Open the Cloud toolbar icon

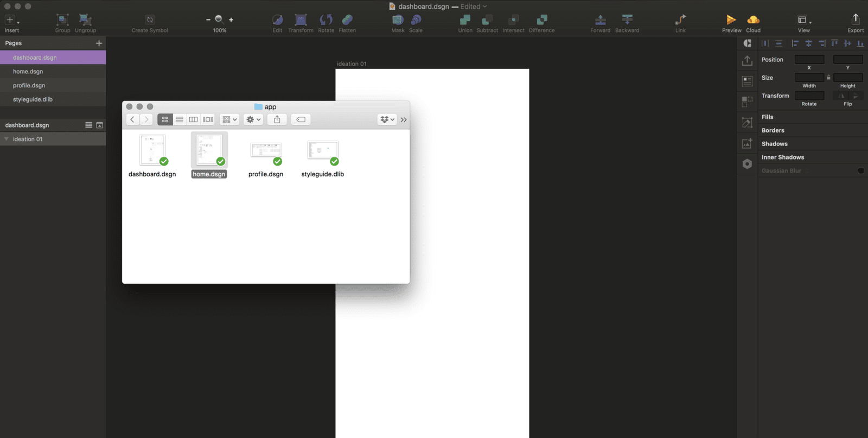[x=753, y=20]
